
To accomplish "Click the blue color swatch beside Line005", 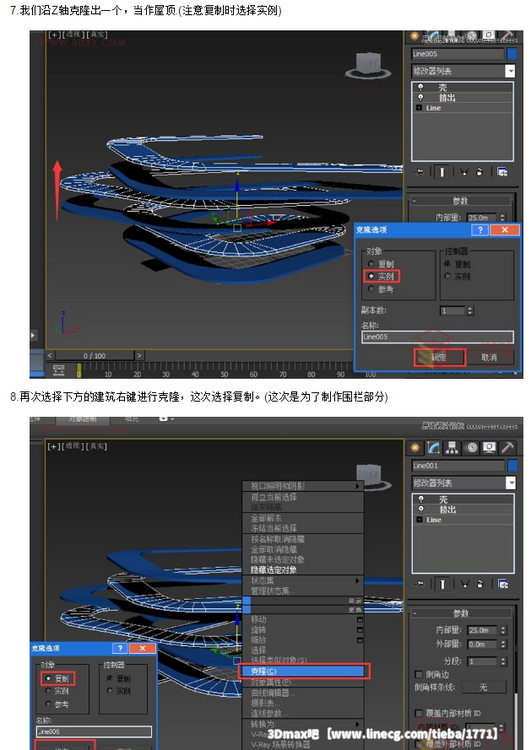I will coord(511,54).
